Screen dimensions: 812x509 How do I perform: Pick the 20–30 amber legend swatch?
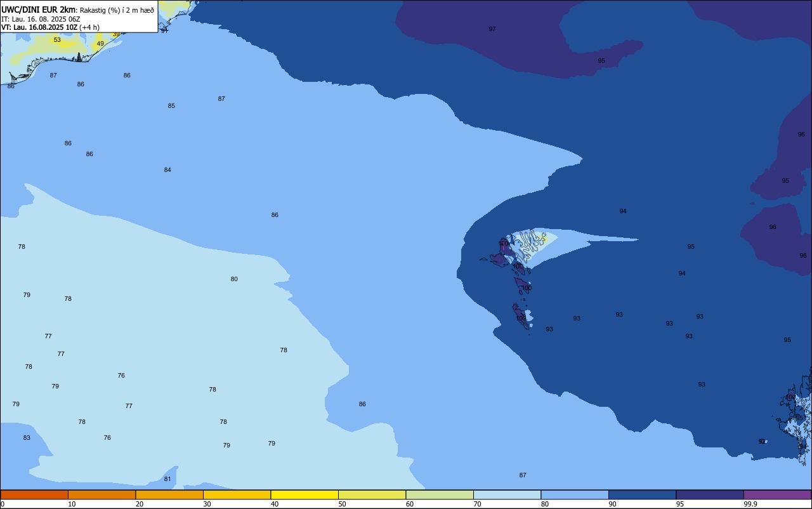pos(169,494)
